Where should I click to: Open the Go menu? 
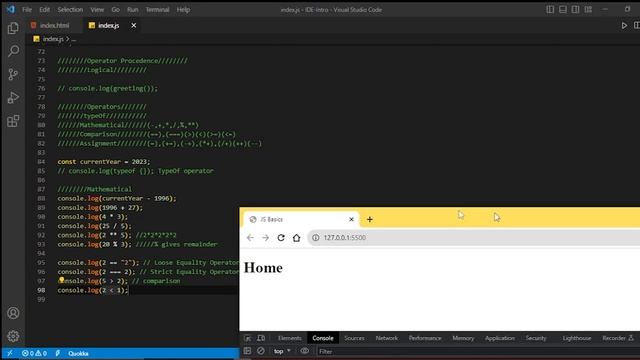point(116,9)
